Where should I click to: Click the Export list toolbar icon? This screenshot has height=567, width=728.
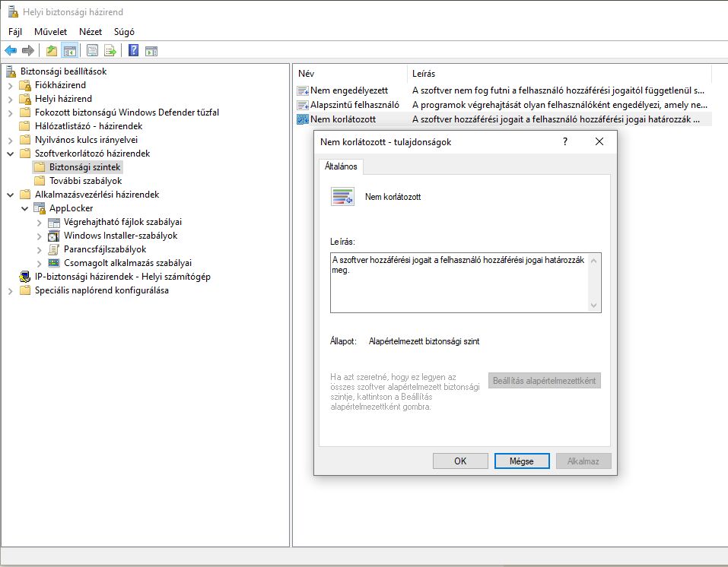coord(110,51)
